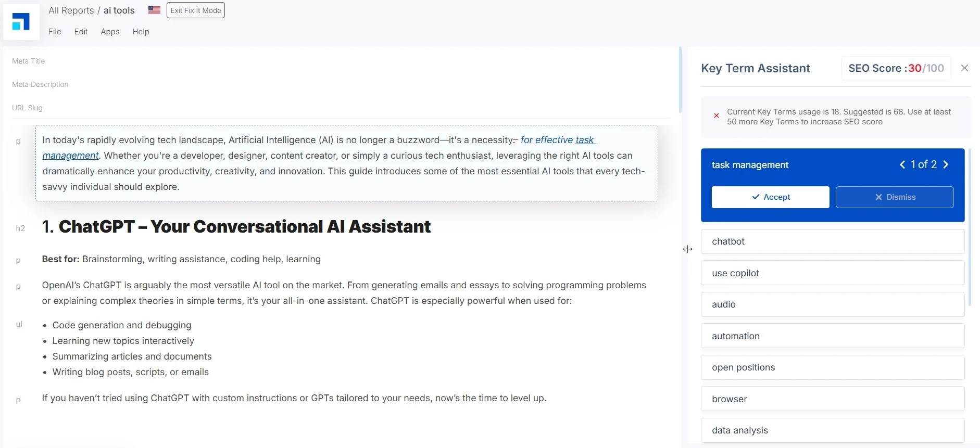Click the editor vertical scrollbar

pyautogui.click(x=680, y=80)
